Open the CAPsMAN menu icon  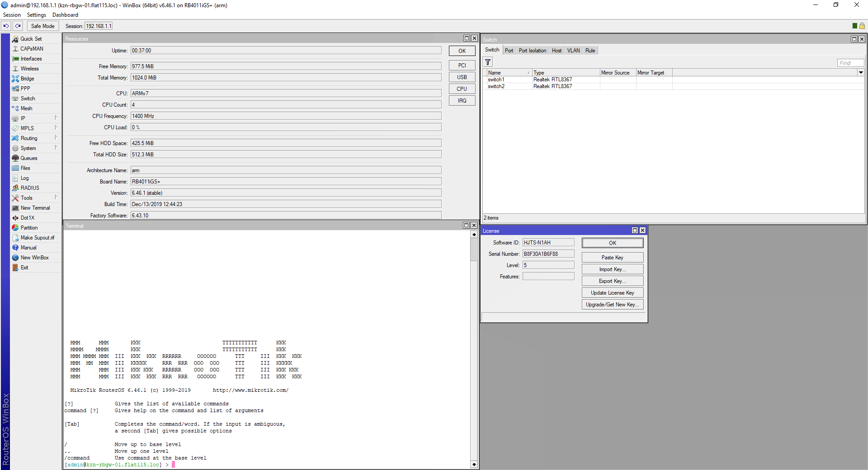(15, 49)
